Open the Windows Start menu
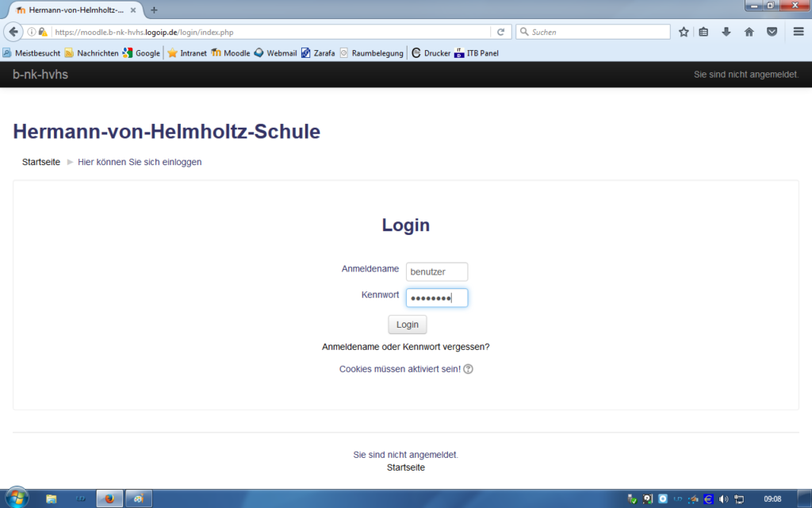Screen dimensions: 812x508 (16, 498)
